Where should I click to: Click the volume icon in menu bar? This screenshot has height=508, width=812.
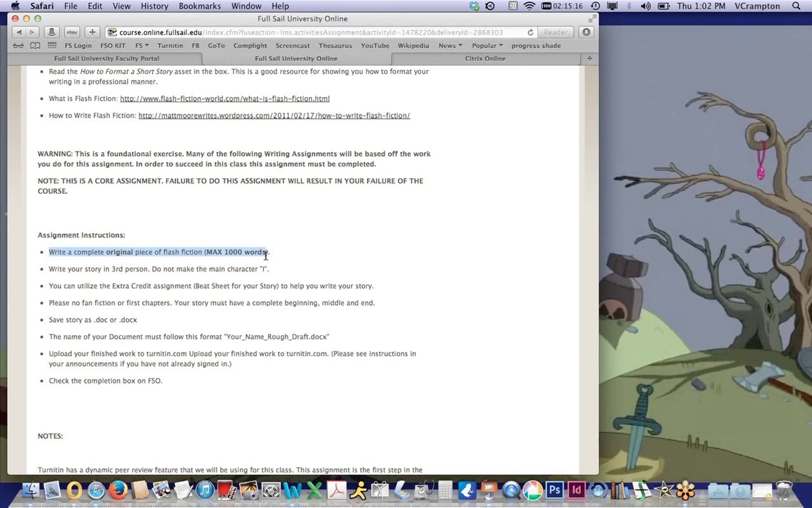click(645, 6)
